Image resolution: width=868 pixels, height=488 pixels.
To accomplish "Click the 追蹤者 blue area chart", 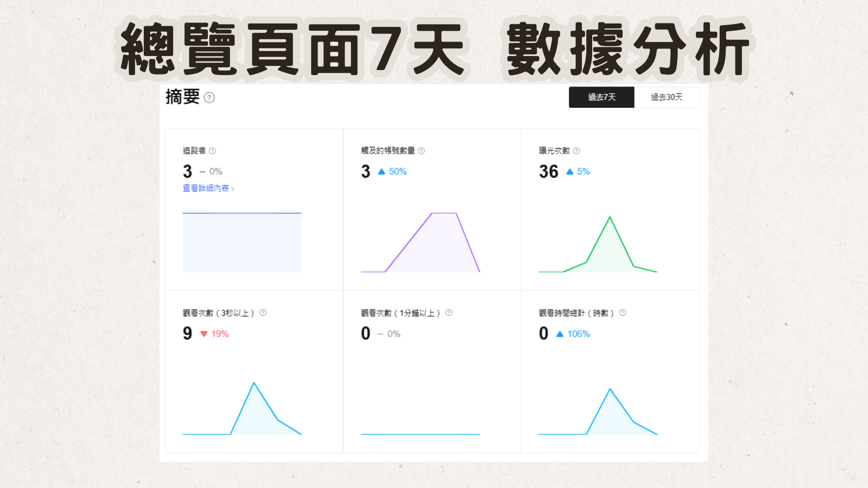I will [242, 242].
